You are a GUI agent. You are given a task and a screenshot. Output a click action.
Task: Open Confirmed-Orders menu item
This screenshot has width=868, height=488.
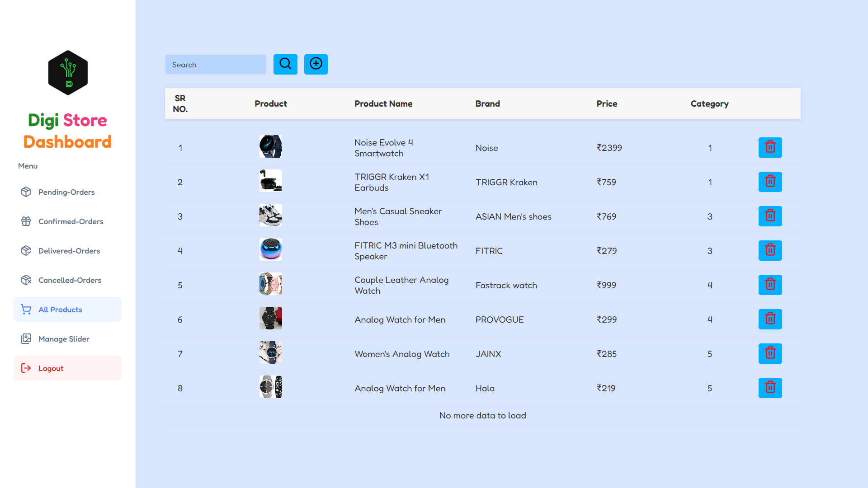point(67,221)
